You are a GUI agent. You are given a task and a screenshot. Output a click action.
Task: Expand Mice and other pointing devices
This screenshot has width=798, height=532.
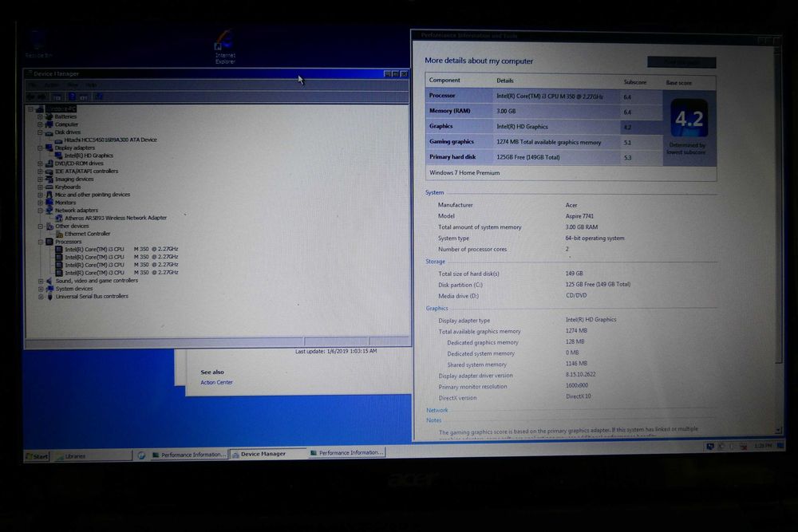coord(40,195)
